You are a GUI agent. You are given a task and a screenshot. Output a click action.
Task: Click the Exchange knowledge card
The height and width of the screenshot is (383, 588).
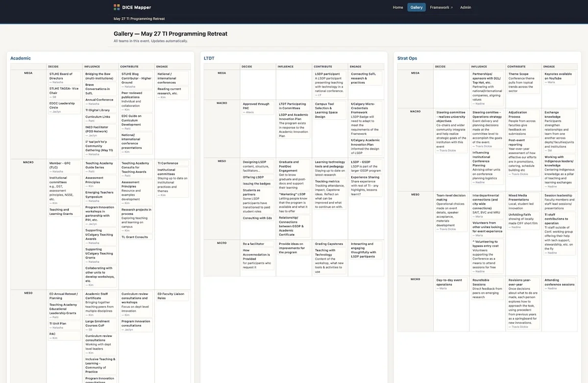(x=559, y=131)
